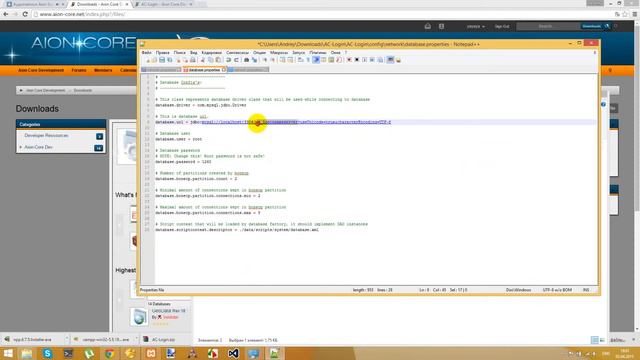
Task: Open the Поиск menu
Action: pyautogui.click(x=180, y=53)
